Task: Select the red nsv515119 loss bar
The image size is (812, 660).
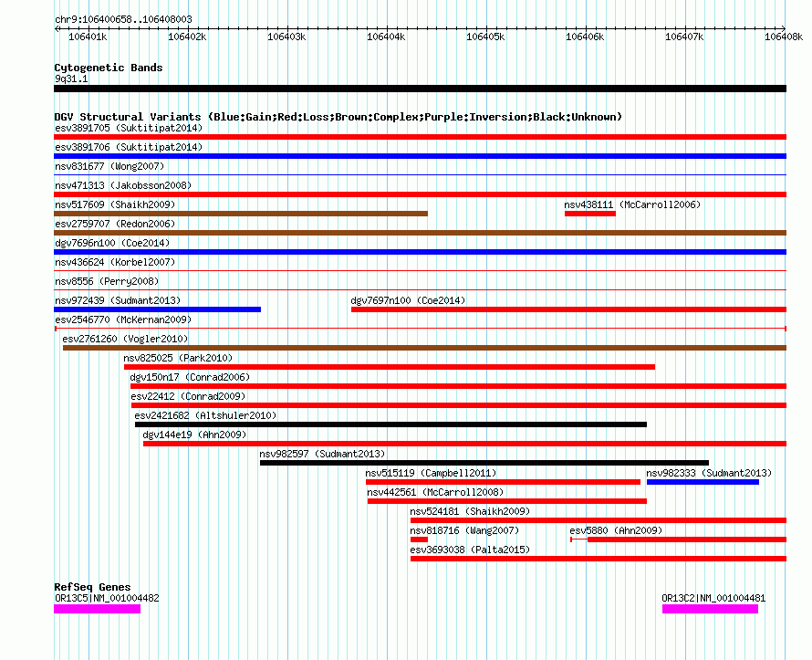Action: [x=504, y=482]
